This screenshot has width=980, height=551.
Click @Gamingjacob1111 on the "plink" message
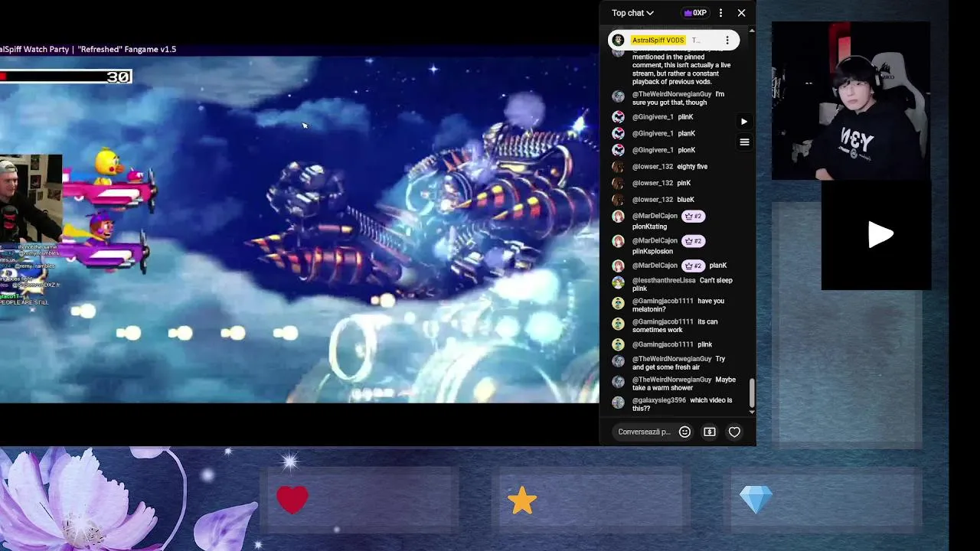[x=663, y=344]
